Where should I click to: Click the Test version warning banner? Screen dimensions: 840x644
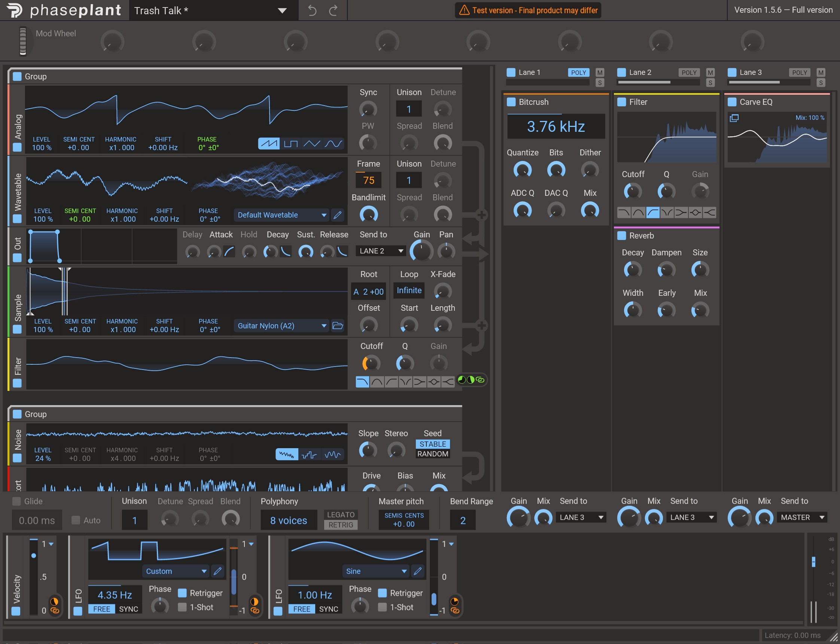click(528, 10)
